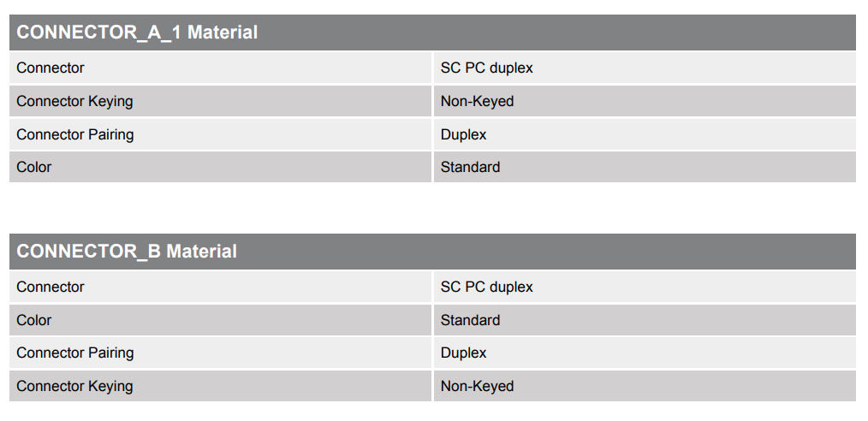
Task: Click the Connector label under CONNECTOR_B
Action: tap(51, 288)
